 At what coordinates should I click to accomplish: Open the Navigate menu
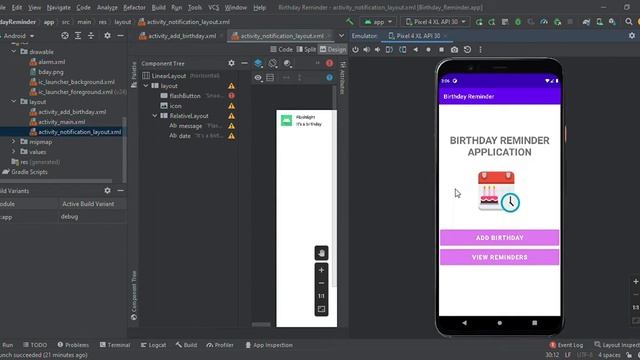pos(58,7)
